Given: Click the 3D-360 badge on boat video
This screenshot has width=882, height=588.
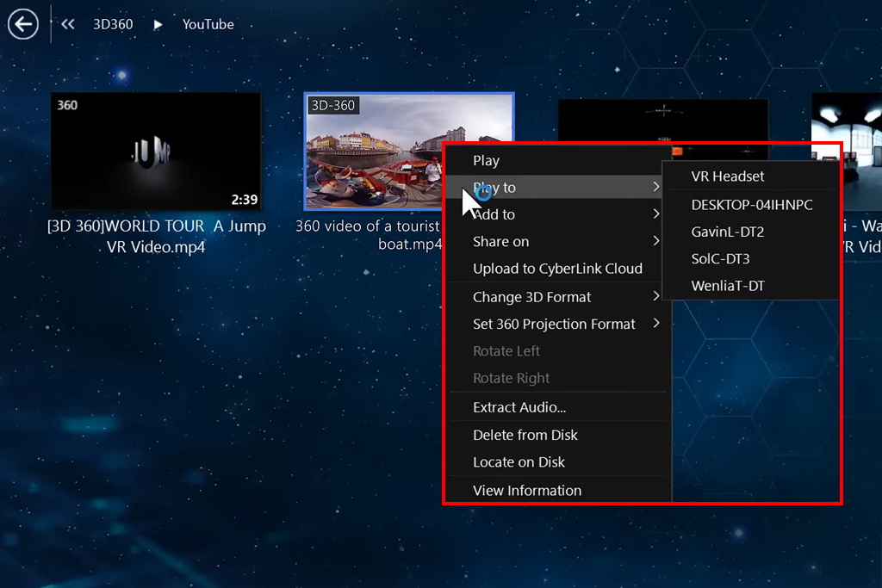Looking at the screenshot, I should tap(333, 105).
